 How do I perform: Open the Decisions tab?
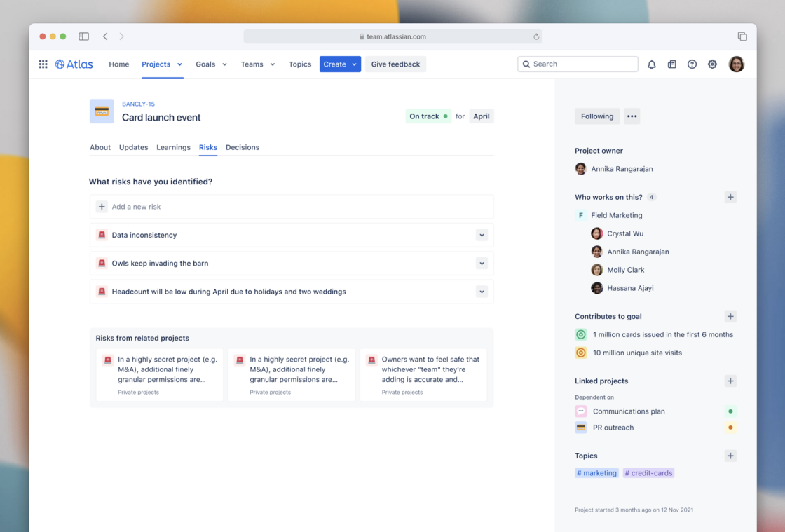pyautogui.click(x=243, y=147)
